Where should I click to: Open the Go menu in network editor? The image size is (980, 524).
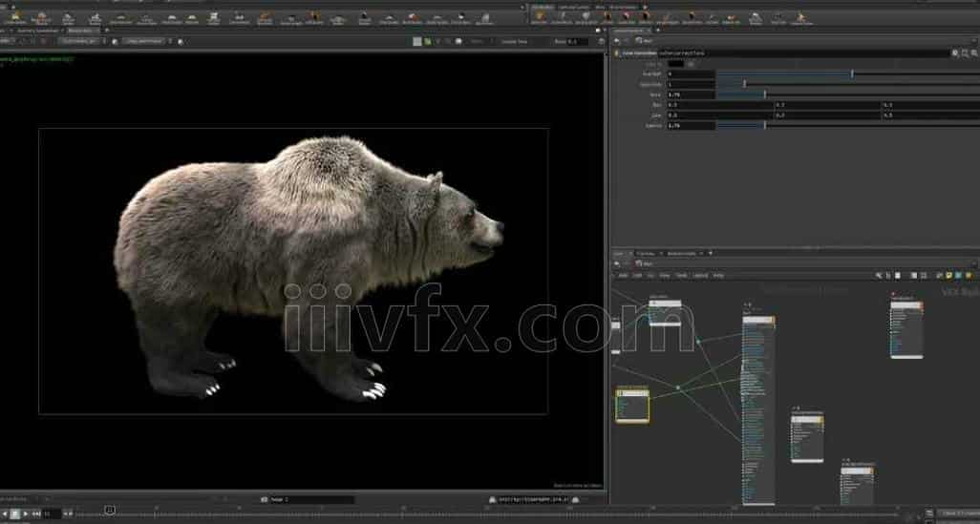click(650, 276)
